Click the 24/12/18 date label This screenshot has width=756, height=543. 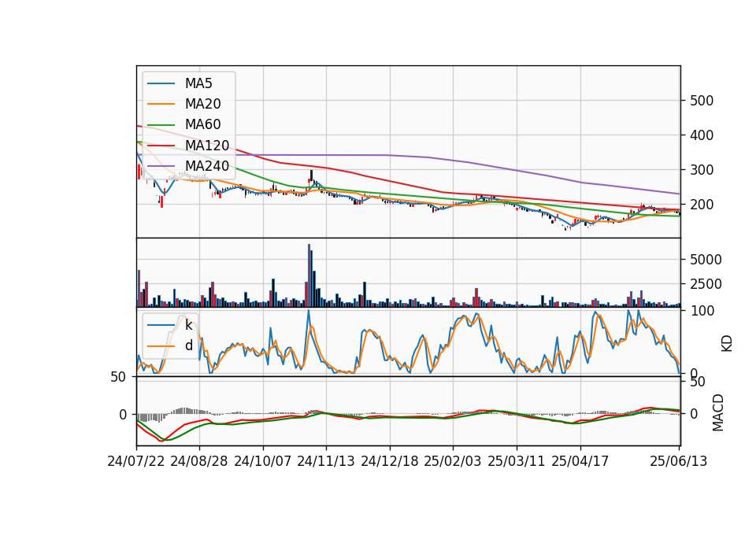click(x=390, y=461)
